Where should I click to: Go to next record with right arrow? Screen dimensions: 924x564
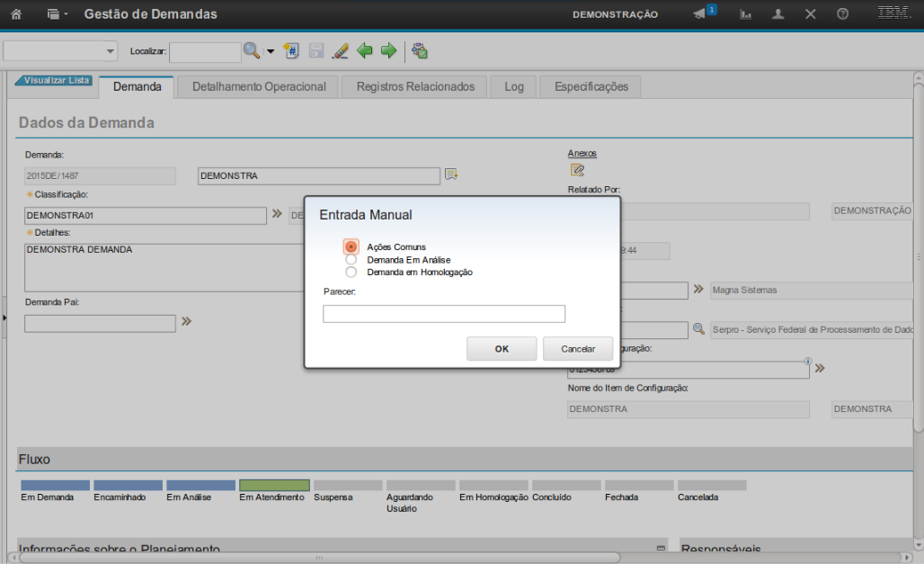click(x=388, y=50)
